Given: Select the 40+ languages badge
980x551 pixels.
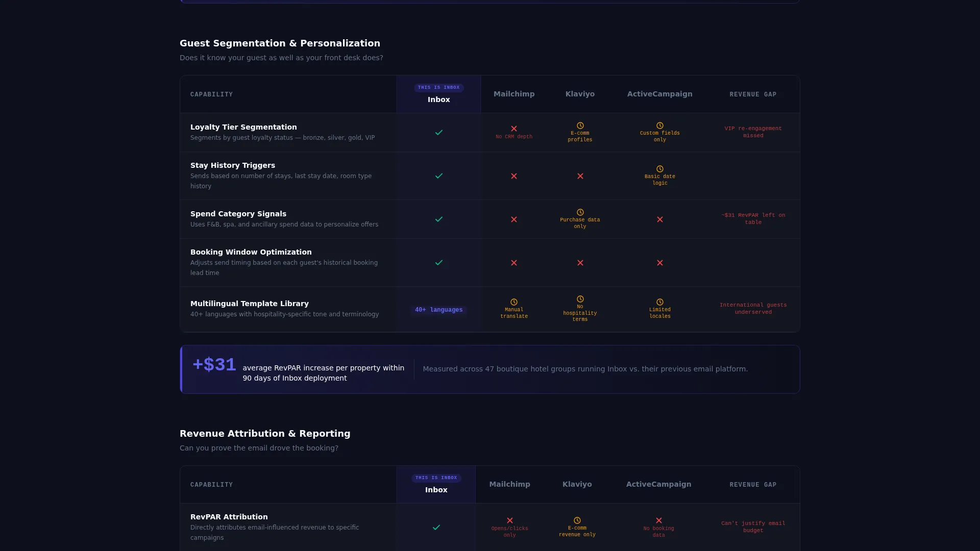Looking at the screenshot, I should 438,310.
